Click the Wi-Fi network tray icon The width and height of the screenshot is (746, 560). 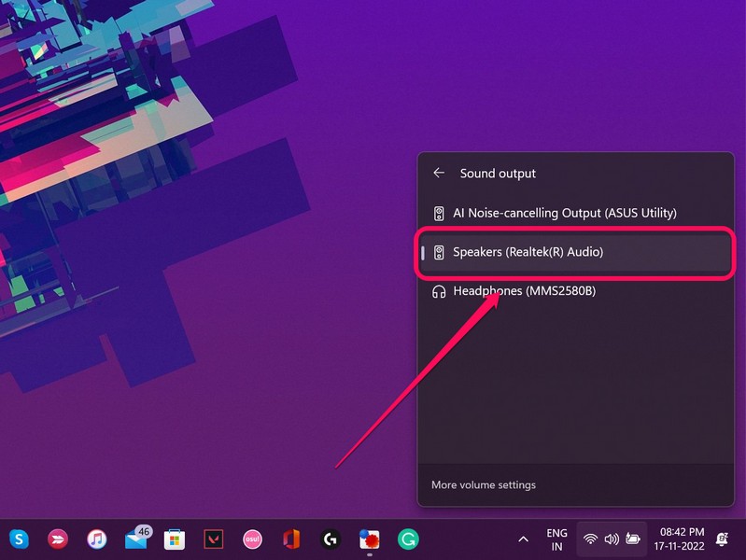tap(590, 539)
